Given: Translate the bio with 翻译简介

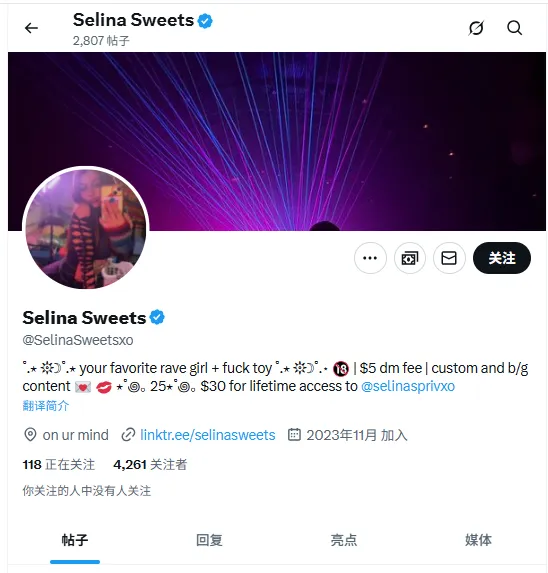Looking at the screenshot, I should coord(46,406).
